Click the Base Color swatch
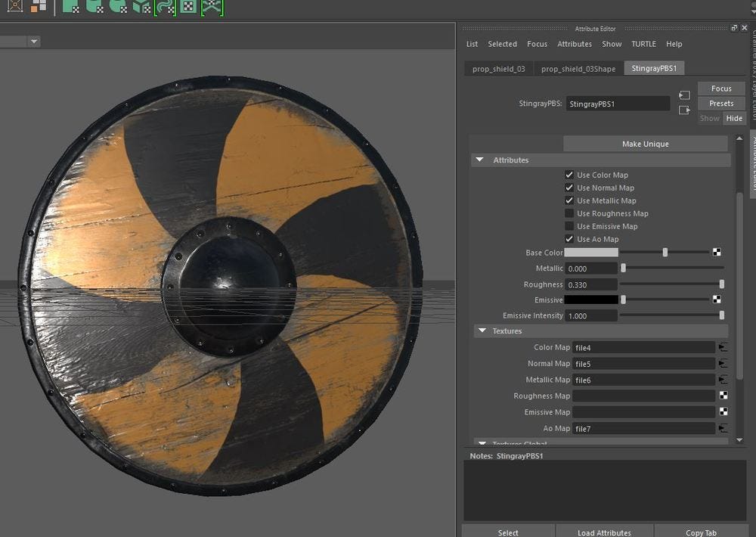756x537 pixels. (x=591, y=253)
